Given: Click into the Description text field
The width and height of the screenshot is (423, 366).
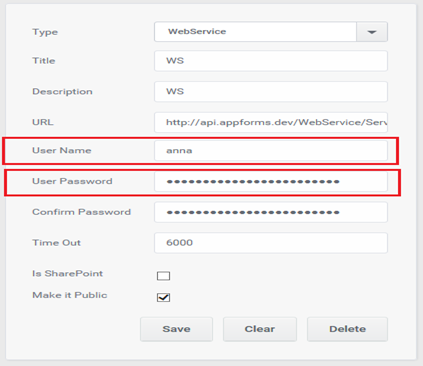Looking at the screenshot, I should point(271,92).
